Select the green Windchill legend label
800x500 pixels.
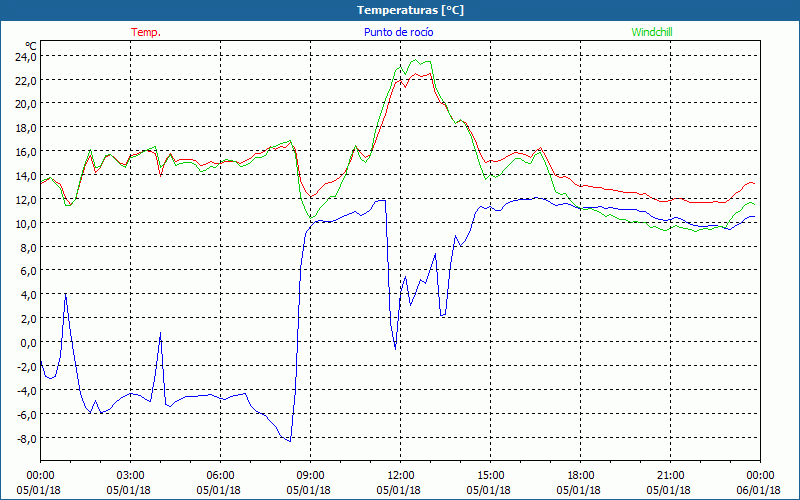tap(652, 32)
